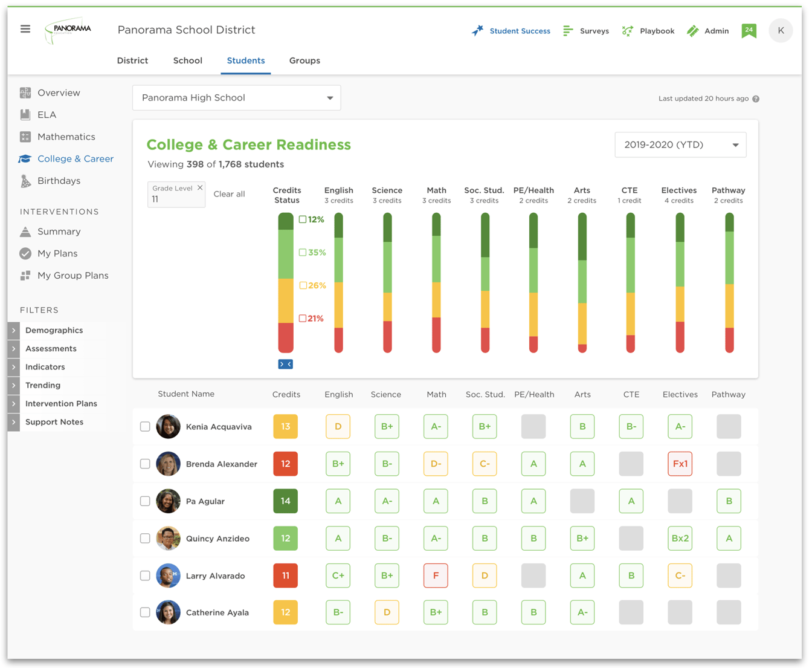Viewport: 812px width, 668px height.
Task: Open user profile avatar K
Action: tap(781, 31)
